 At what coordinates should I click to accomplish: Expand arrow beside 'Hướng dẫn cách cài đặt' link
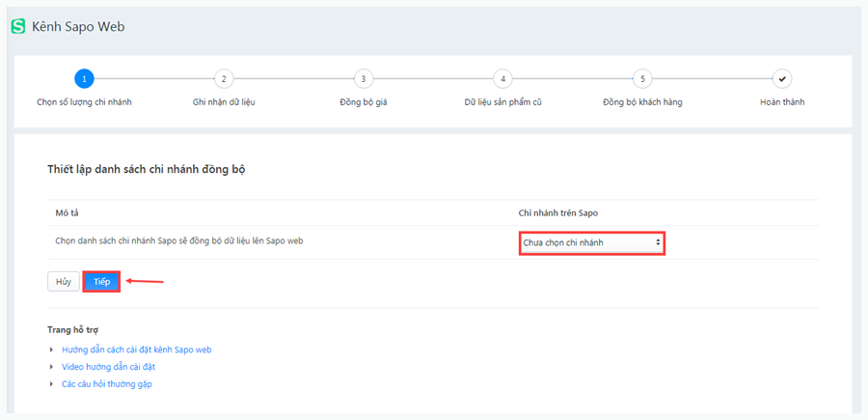tap(51, 350)
